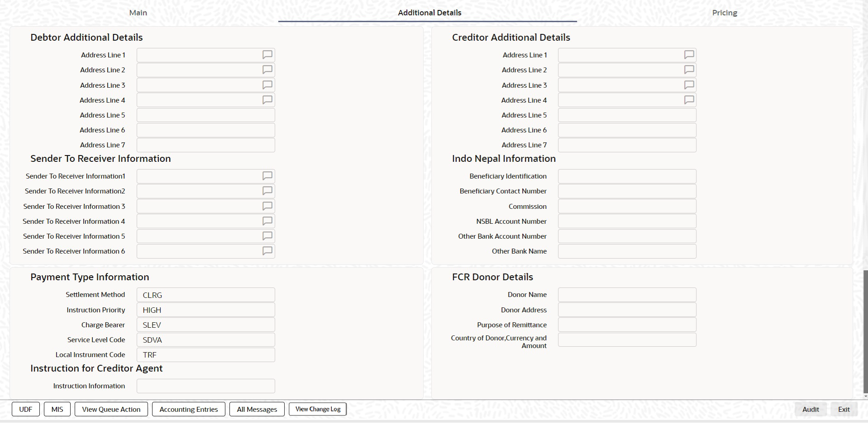868x424 pixels.
Task: Click the Other Bank Account Number field
Action: click(627, 236)
